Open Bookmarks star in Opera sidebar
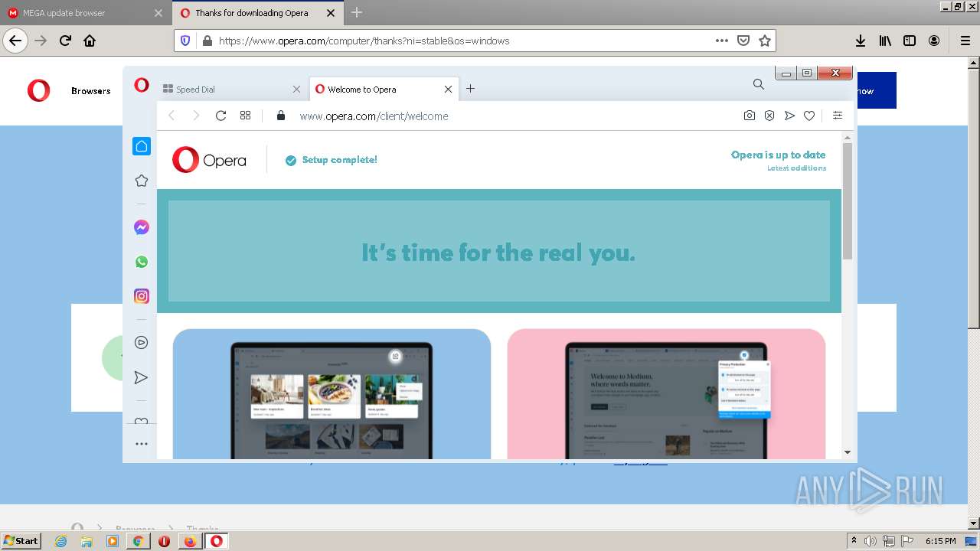 142,181
